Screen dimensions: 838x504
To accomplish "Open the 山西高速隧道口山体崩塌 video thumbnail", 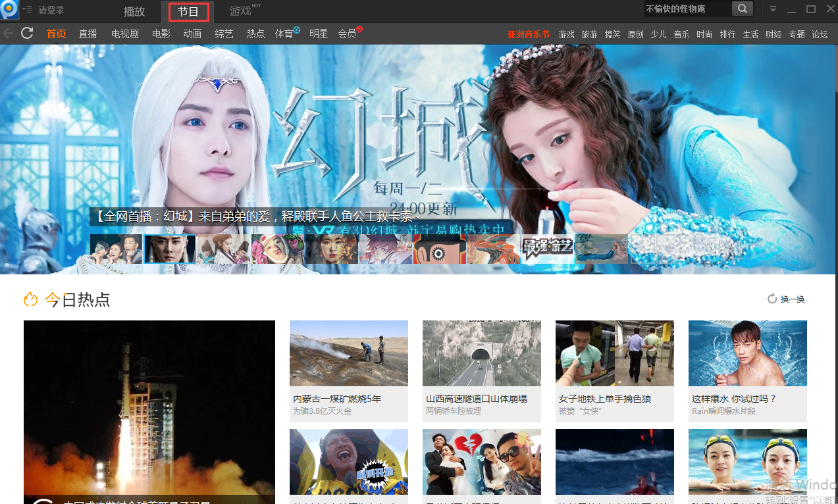I will coord(482,353).
